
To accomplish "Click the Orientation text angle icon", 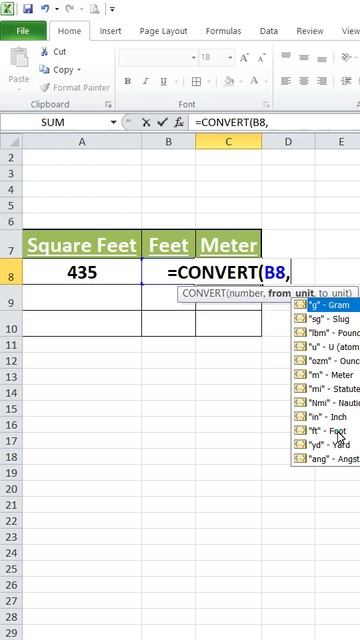I will (347, 58).
